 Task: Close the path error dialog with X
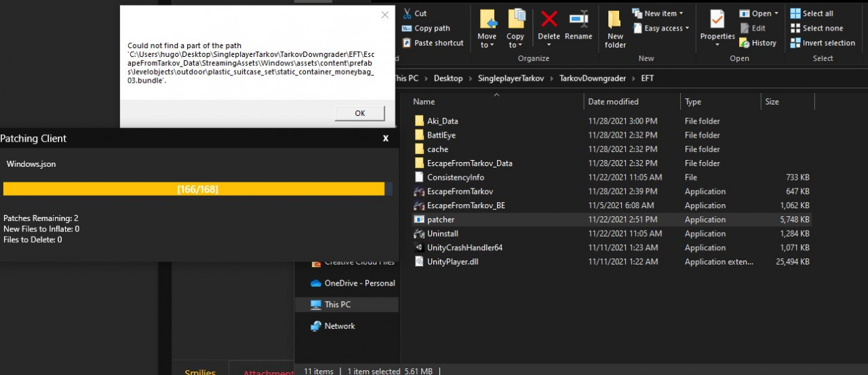[x=384, y=15]
